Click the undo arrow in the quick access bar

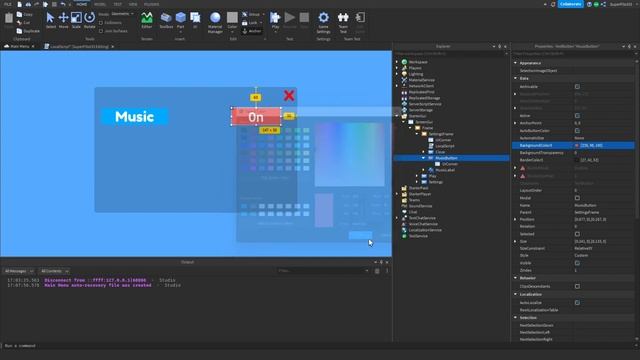62,4
